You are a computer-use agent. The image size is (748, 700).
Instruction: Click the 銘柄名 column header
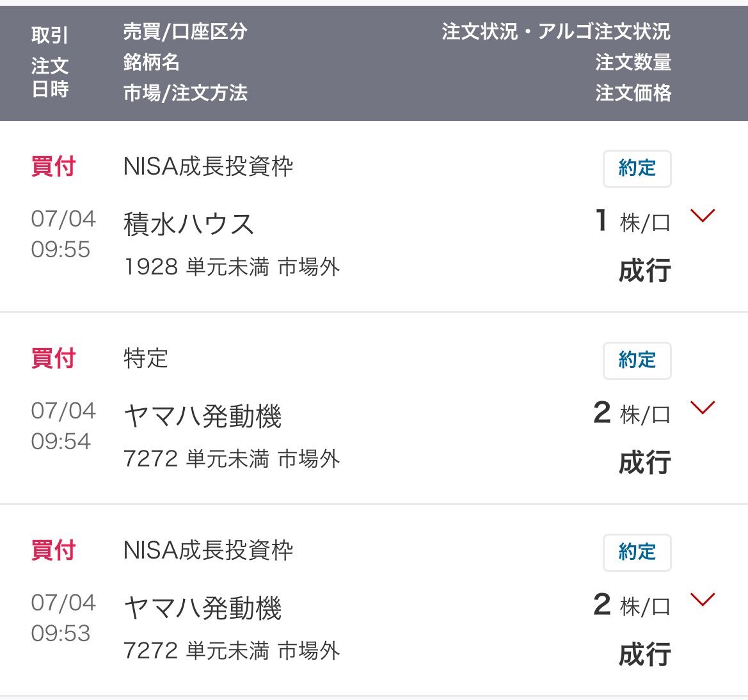(151, 62)
